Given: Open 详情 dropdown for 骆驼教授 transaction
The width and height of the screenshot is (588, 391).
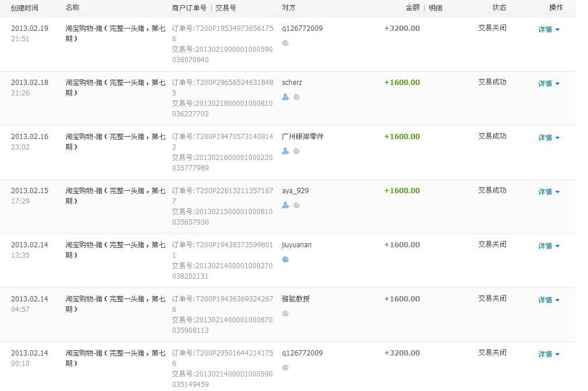Looking at the screenshot, I should pos(548,300).
